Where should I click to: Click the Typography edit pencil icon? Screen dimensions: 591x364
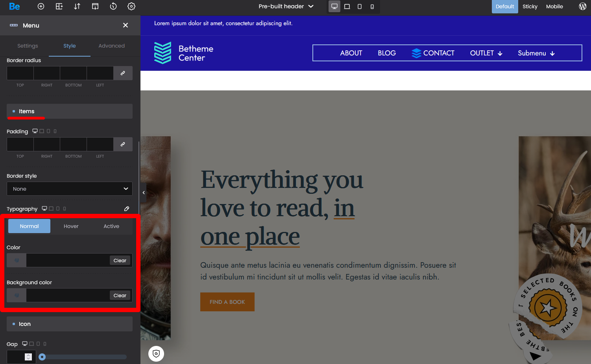point(127,209)
